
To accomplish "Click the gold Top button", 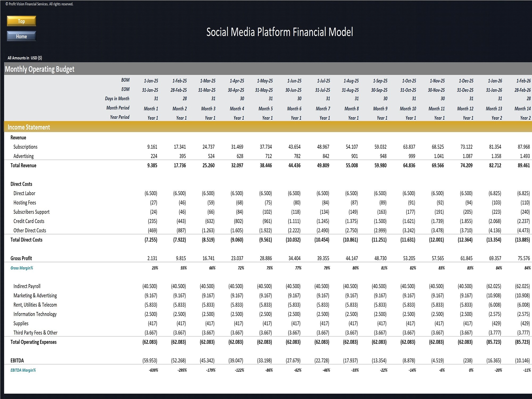I will coord(21,21).
